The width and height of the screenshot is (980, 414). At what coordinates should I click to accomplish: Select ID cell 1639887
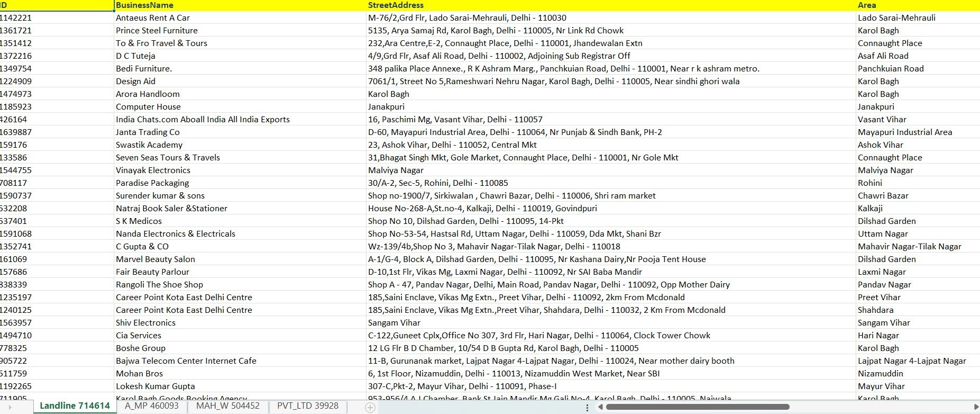pyautogui.click(x=57, y=132)
